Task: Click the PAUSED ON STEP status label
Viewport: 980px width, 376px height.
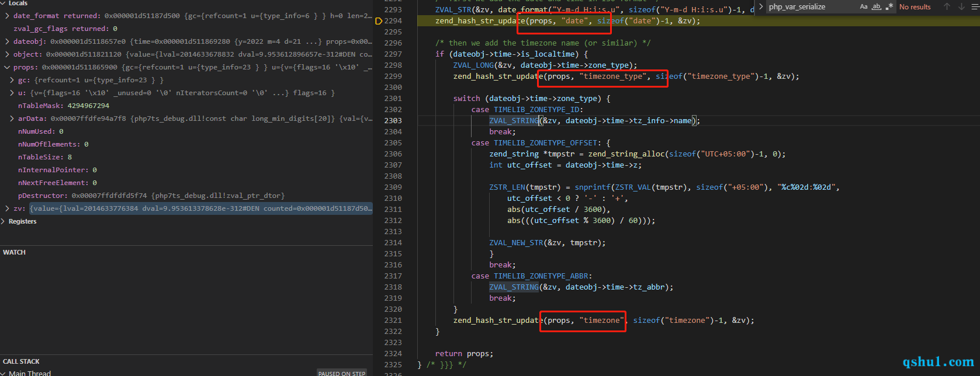Action: pyautogui.click(x=342, y=373)
